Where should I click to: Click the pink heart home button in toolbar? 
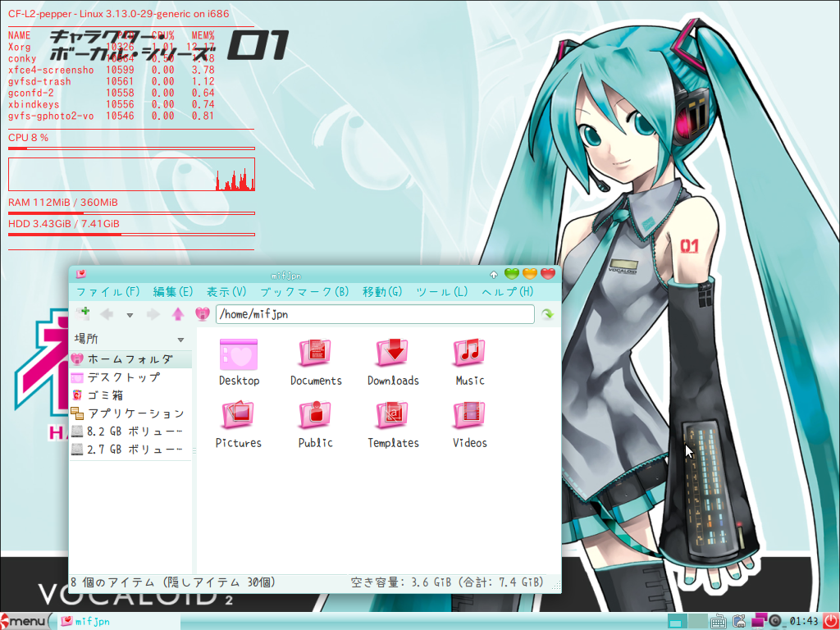pos(202,314)
